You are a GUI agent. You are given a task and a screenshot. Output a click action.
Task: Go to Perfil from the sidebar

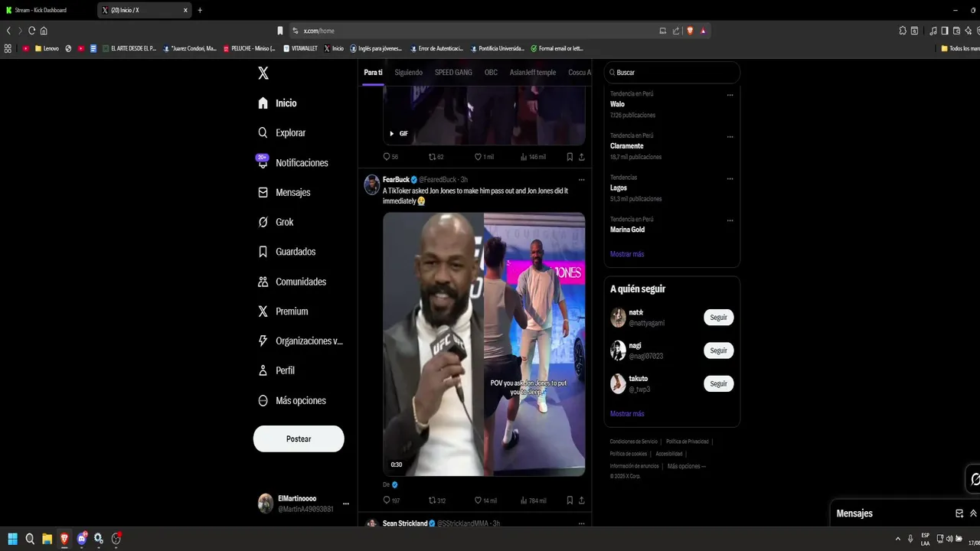coord(276,370)
